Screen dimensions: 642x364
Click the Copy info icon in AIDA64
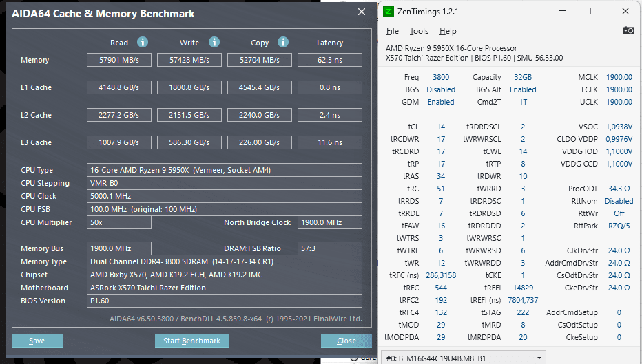point(283,42)
